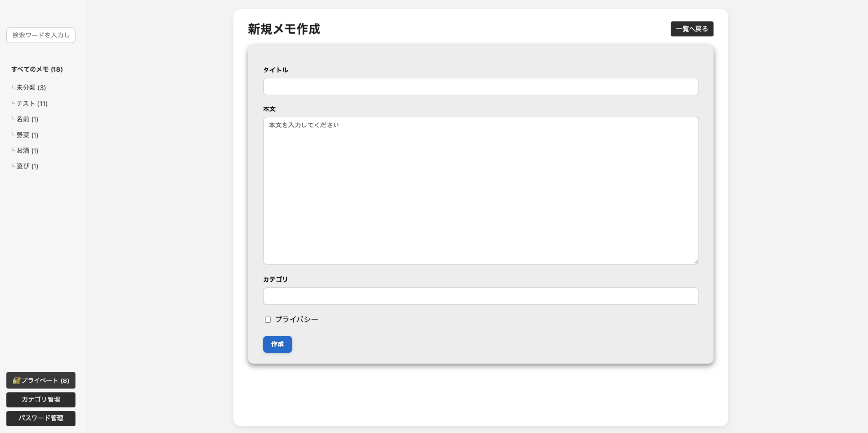Focus the タイトル input field
868x433 pixels.
click(480, 87)
